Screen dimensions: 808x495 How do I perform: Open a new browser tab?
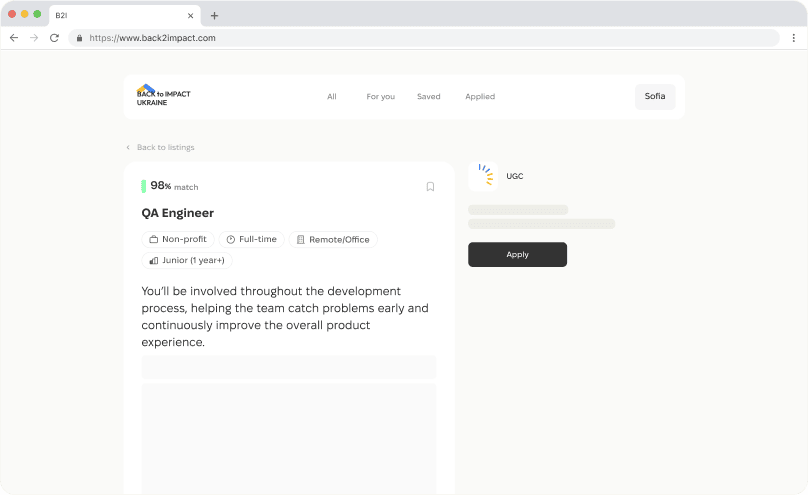tap(214, 15)
